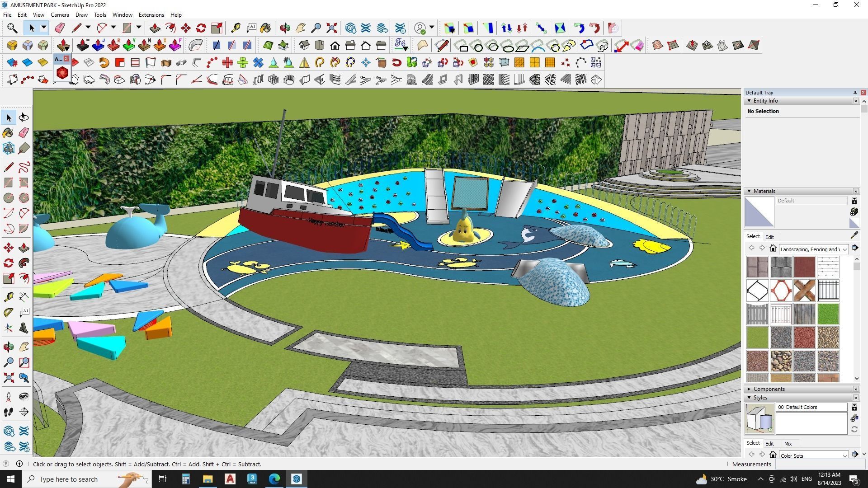The width and height of the screenshot is (868, 488).
Task: Collapse the Materials panel
Action: pos(749,191)
